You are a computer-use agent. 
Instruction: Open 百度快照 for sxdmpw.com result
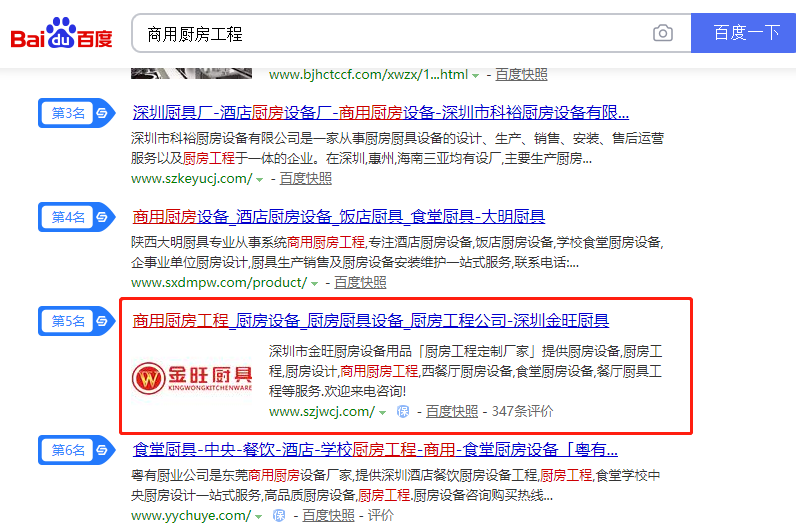click(x=360, y=283)
